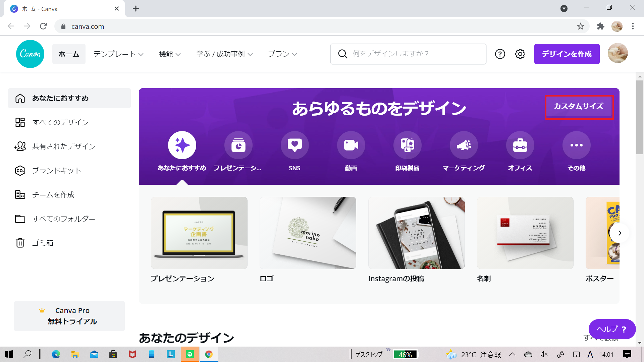Open the 名刺 design thumbnail

tap(525, 233)
